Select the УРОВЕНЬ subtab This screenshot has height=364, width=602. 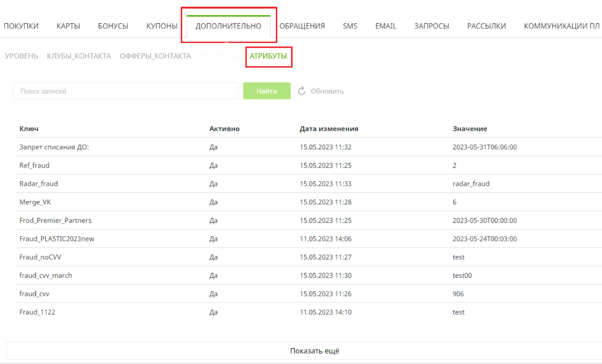(x=21, y=56)
